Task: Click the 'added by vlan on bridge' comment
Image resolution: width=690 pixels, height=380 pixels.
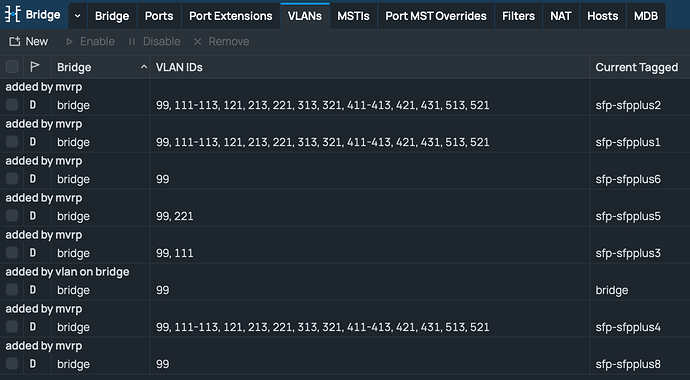Action: [67, 272]
